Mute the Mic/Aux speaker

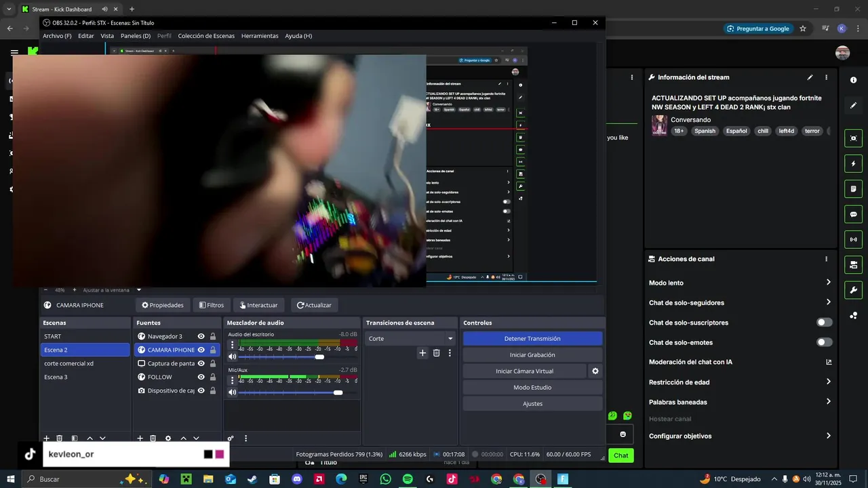pyautogui.click(x=233, y=392)
